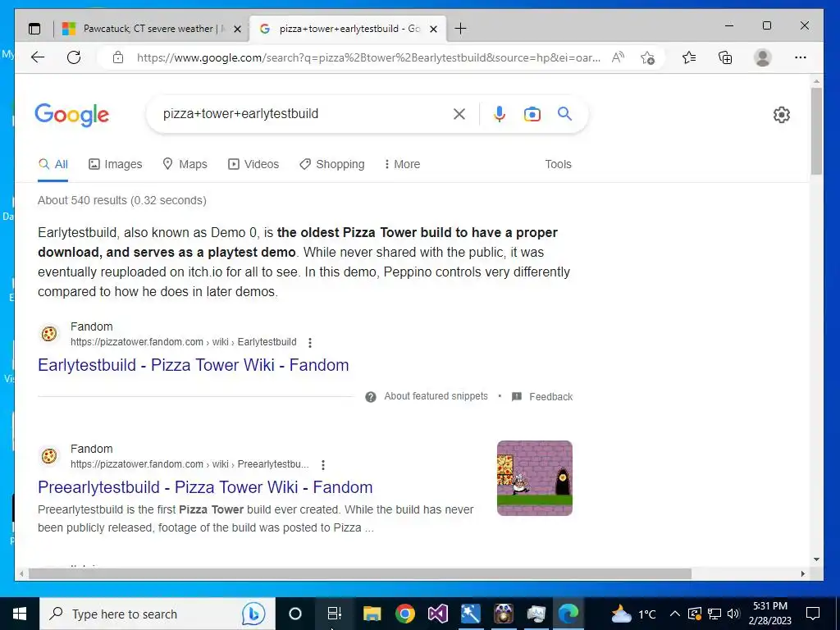This screenshot has height=630, width=840.
Task: Click the browser back arrow
Action: pyautogui.click(x=38, y=57)
